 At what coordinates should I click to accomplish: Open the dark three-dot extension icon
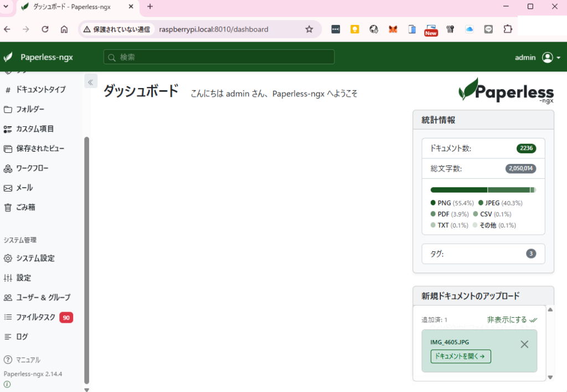[x=336, y=29]
